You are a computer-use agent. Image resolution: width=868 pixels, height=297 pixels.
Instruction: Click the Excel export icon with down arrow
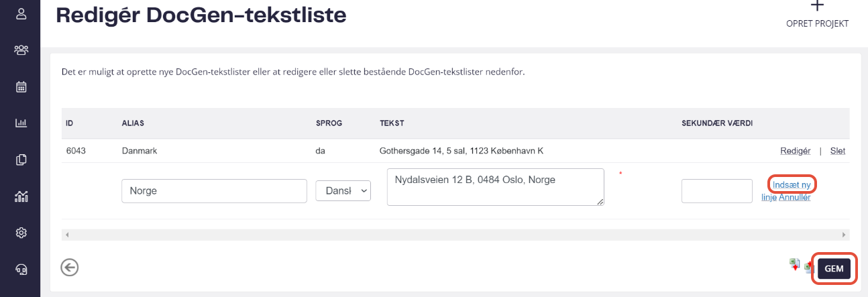tap(795, 265)
